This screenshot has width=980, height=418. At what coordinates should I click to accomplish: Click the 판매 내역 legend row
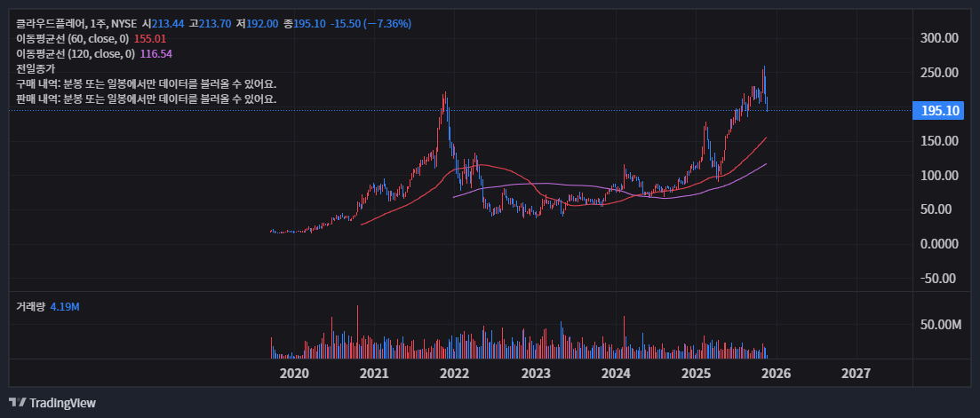(x=146, y=99)
